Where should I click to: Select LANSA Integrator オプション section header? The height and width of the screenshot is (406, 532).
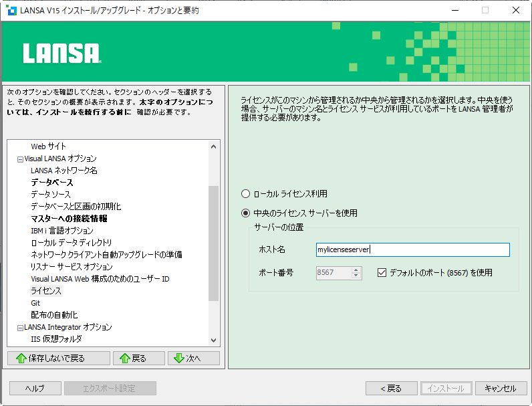pos(68,327)
